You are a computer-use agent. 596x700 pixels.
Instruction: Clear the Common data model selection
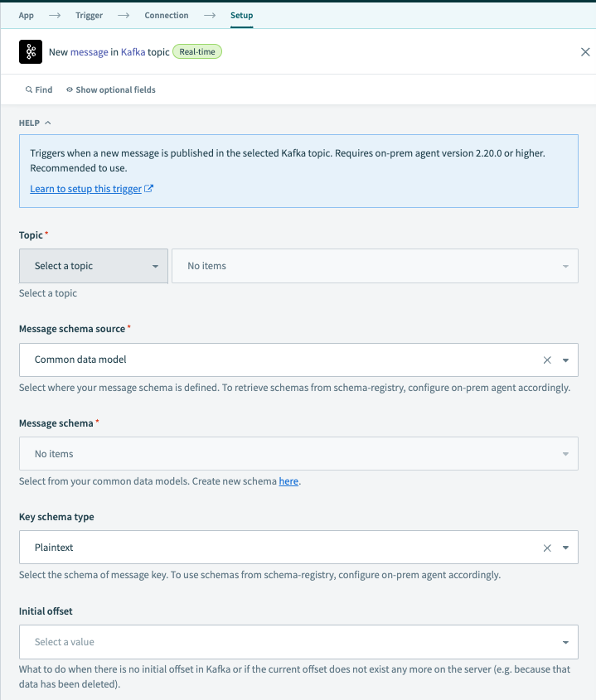[x=546, y=360]
